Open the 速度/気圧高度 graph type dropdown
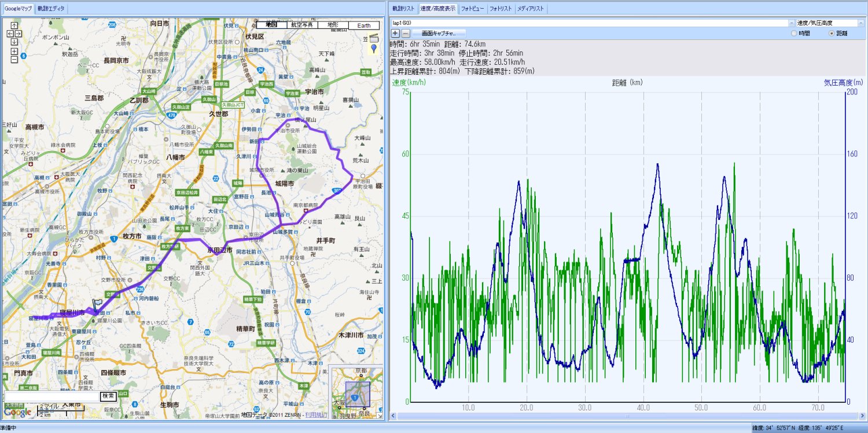The width and height of the screenshot is (868, 433). 860,23
